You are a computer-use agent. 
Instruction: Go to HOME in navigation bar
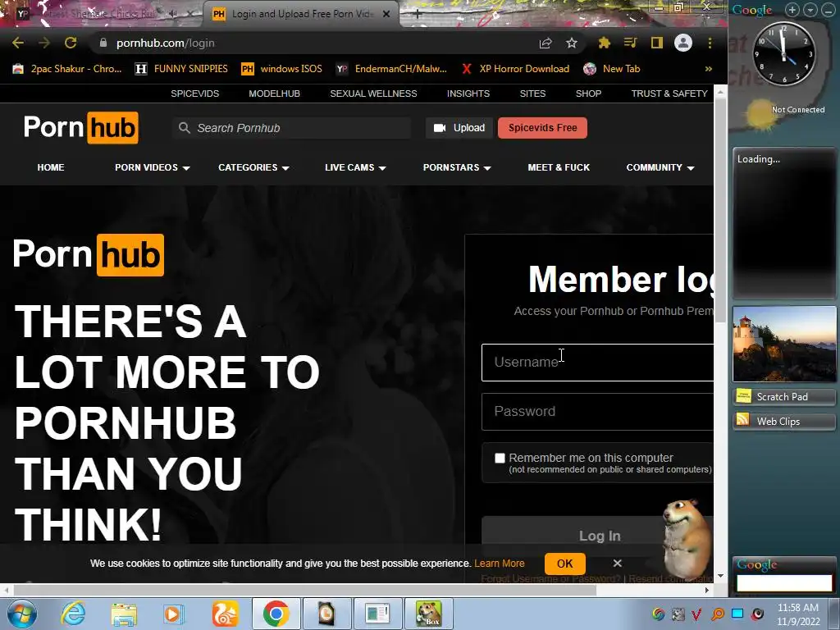click(x=51, y=167)
